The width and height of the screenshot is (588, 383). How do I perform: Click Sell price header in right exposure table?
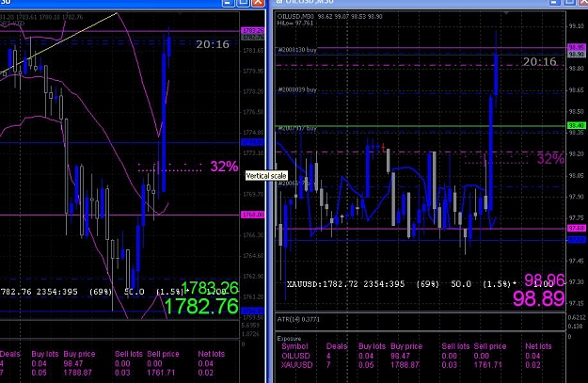tap(490, 346)
